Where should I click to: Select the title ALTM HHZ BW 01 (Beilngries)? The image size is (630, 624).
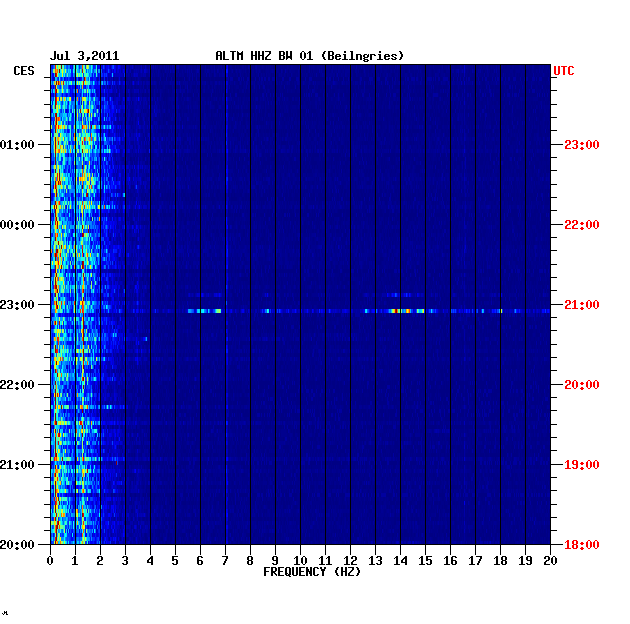click(x=309, y=56)
